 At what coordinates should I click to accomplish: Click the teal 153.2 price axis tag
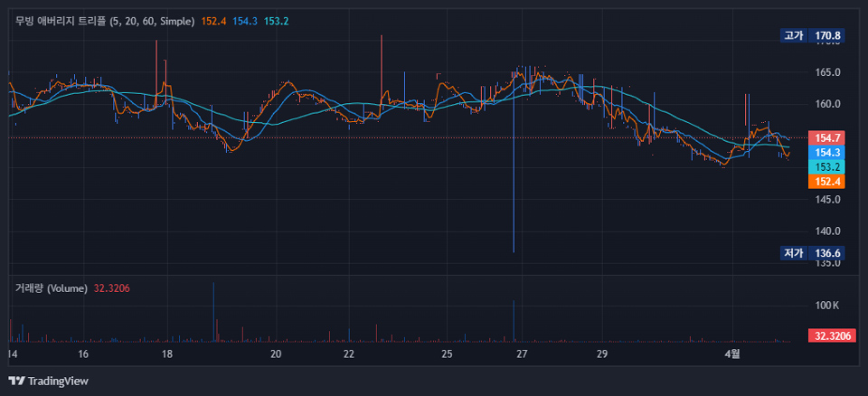pos(827,167)
